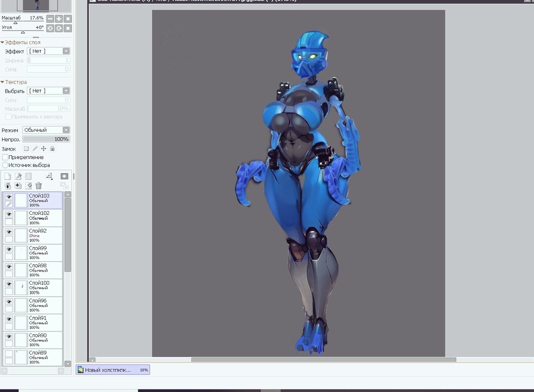
Task: Hide layer Слой103 with its eye icon
Action: [x=9, y=197]
